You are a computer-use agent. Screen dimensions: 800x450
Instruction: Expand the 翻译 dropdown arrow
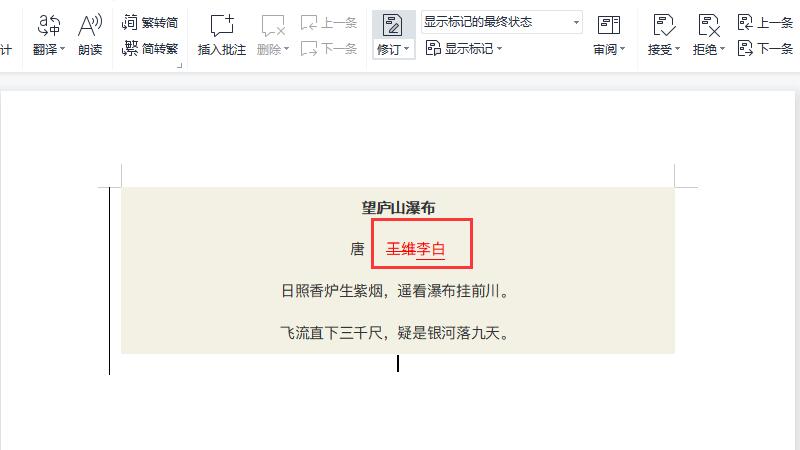(62, 49)
